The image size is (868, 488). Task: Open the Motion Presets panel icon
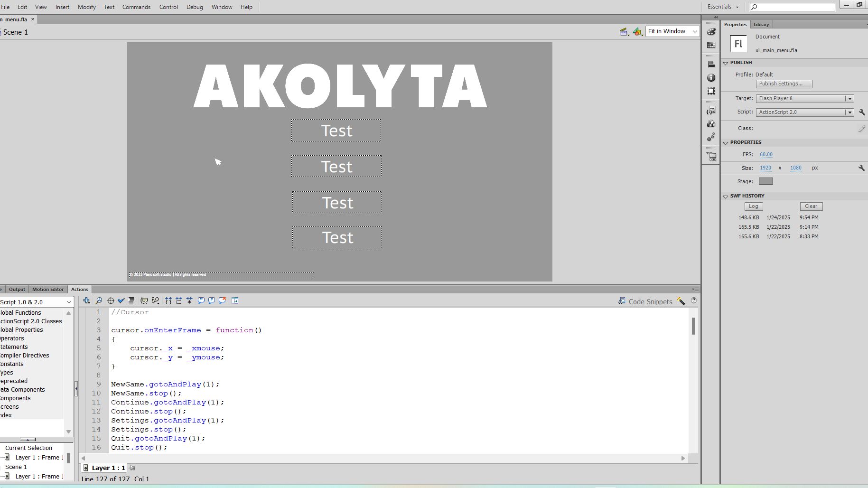click(711, 137)
